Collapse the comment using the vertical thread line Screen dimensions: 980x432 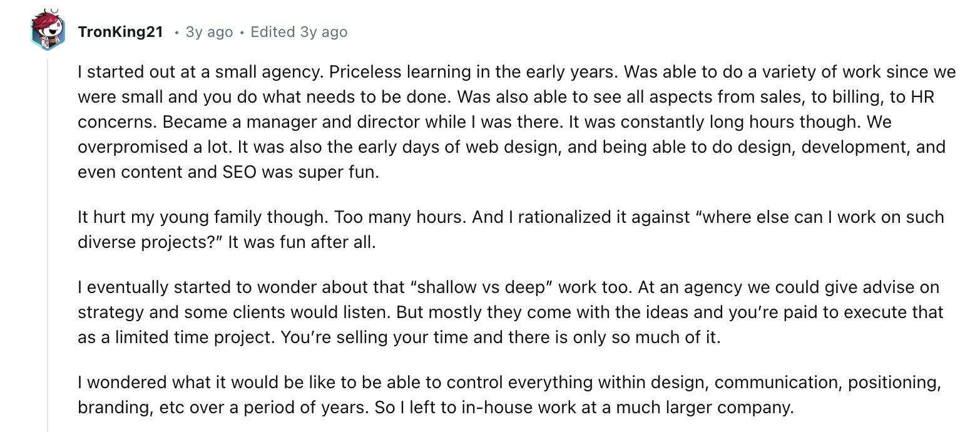48,250
